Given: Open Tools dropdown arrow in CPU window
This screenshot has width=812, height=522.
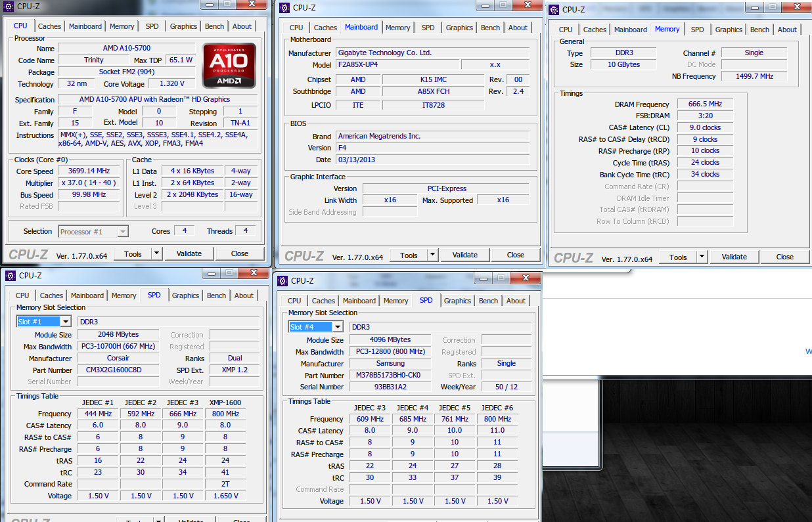Looking at the screenshot, I should coord(156,253).
